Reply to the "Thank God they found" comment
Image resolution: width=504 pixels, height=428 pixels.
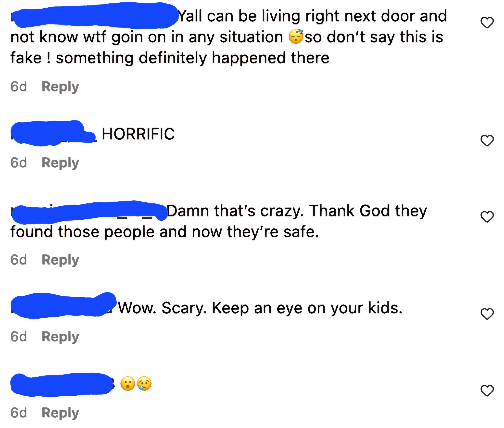(x=60, y=260)
